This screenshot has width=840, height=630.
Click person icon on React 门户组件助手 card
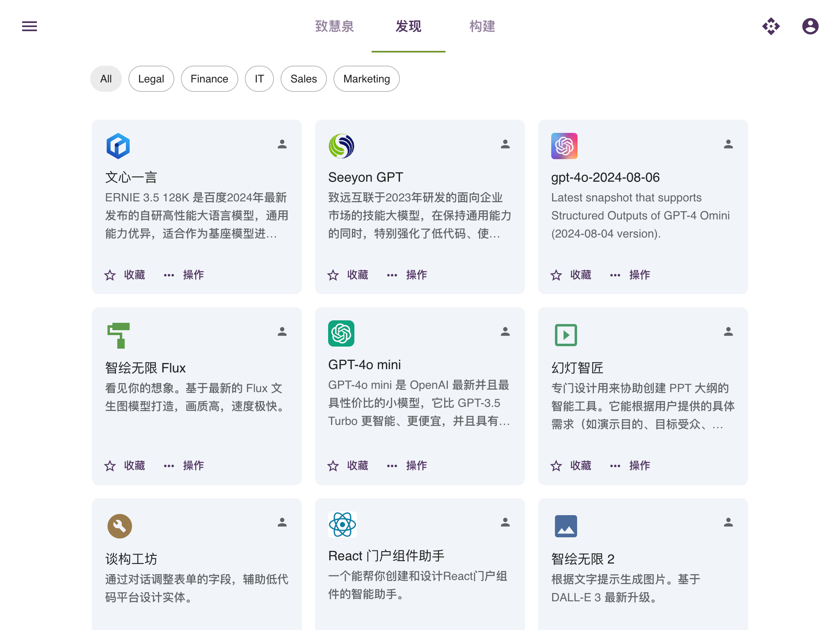click(x=505, y=522)
